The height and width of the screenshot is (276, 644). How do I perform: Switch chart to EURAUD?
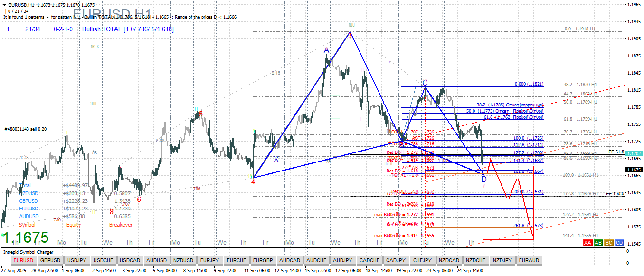(529, 260)
